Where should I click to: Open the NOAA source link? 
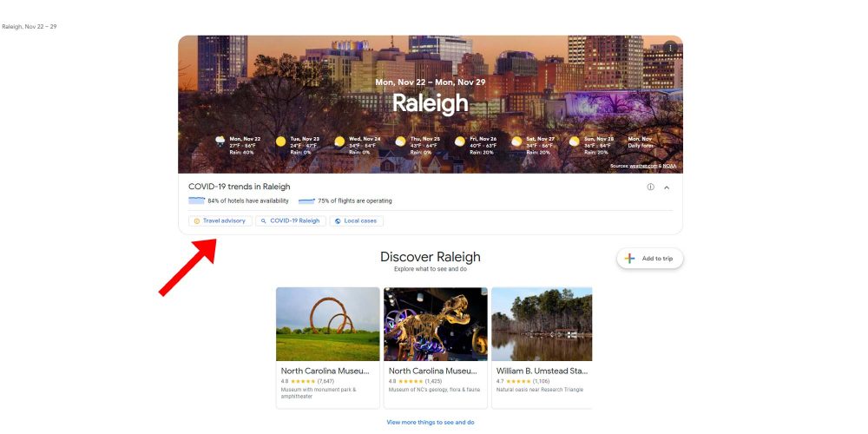[x=668, y=166]
